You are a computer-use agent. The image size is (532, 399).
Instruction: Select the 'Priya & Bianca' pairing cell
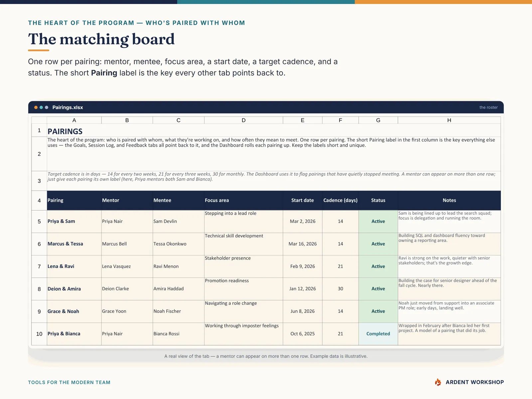[74, 334]
